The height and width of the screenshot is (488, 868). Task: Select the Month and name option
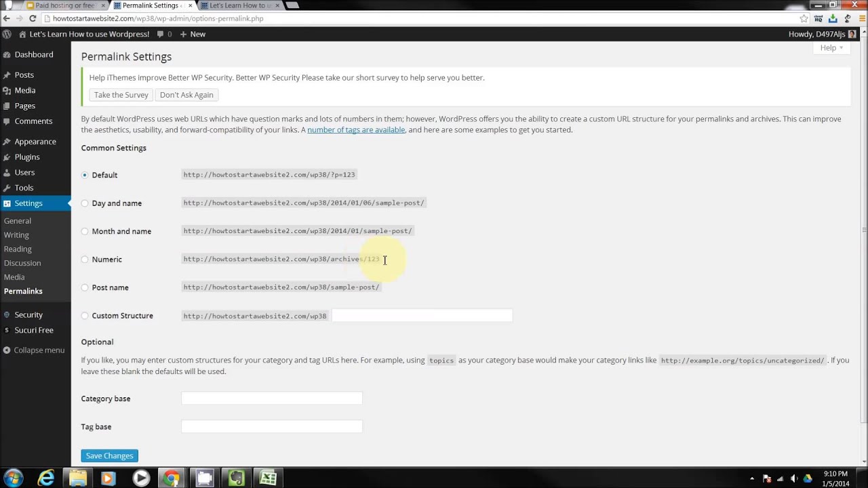click(85, 231)
